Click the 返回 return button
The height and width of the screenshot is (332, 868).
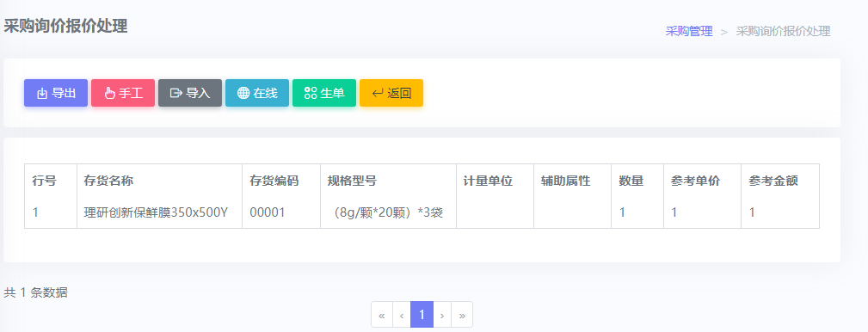pyautogui.click(x=391, y=93)
